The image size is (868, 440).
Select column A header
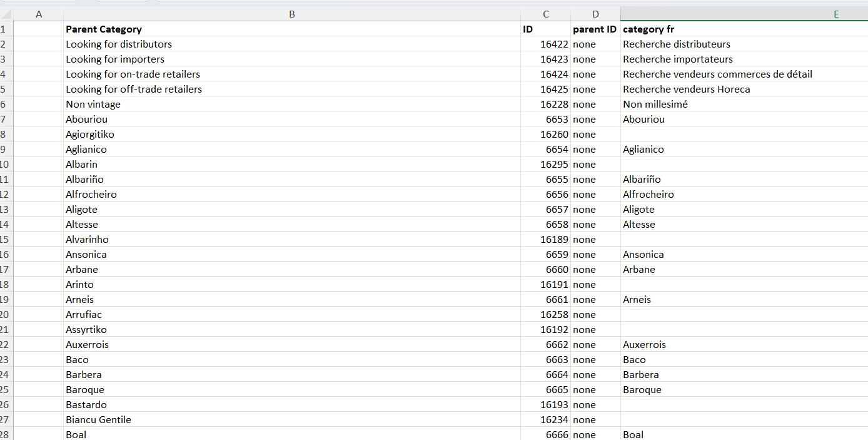click(39, 14)
